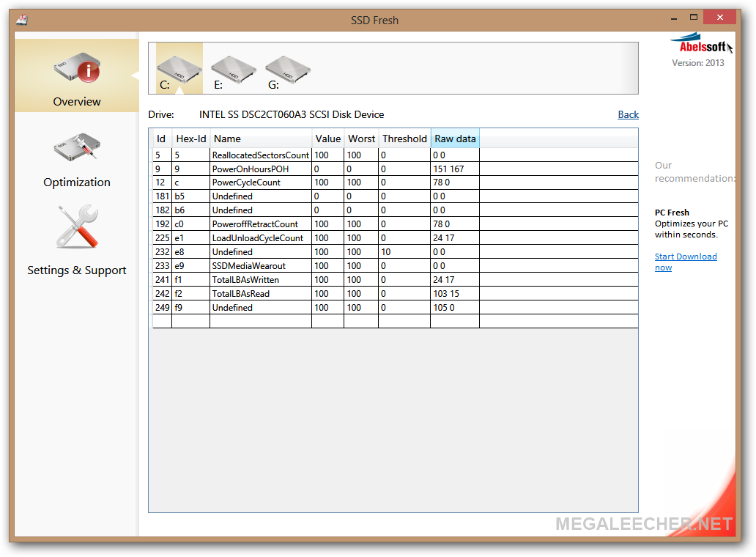Open Settings & Support section
This screenshot has width=756, height=557.
pyautogui.click(x=77, y=241)
